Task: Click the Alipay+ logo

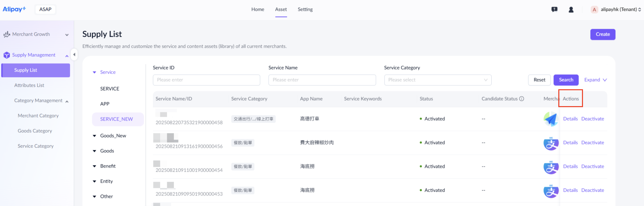Action: (x=14, y=9)
